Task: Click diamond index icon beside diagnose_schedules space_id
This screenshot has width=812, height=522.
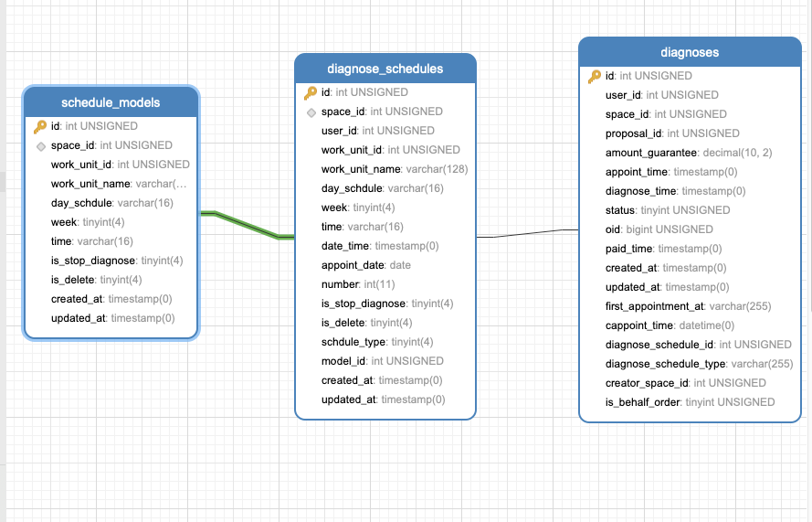Action: (311, 112)
